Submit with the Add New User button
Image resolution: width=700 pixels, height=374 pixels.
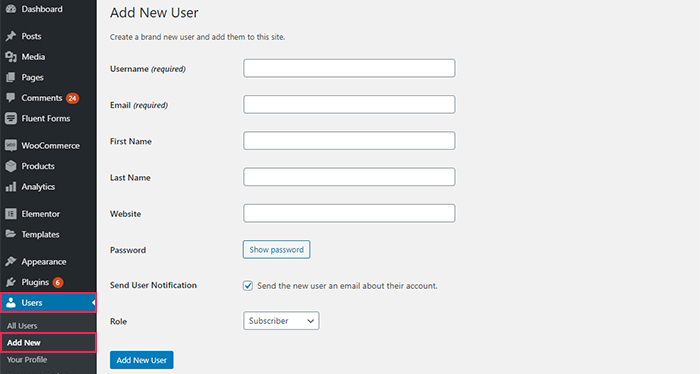click(142, 360)
